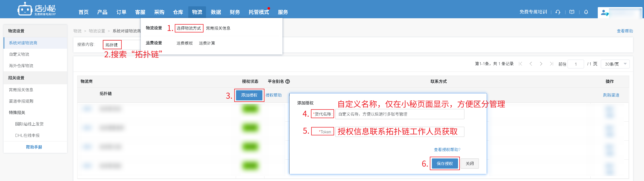Open the help book icon
The width and height of the screenshot is (644, 181).
(572, 12)
